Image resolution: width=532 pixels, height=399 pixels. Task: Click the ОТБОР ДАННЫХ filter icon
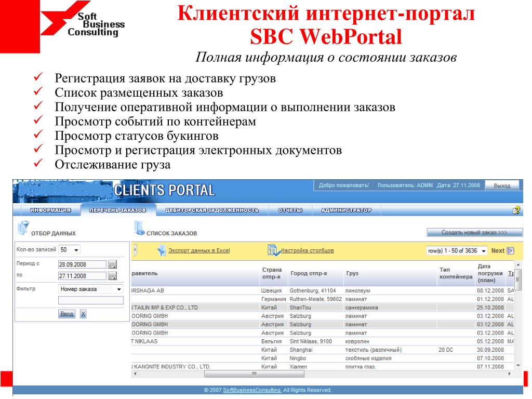click(23, 228)
